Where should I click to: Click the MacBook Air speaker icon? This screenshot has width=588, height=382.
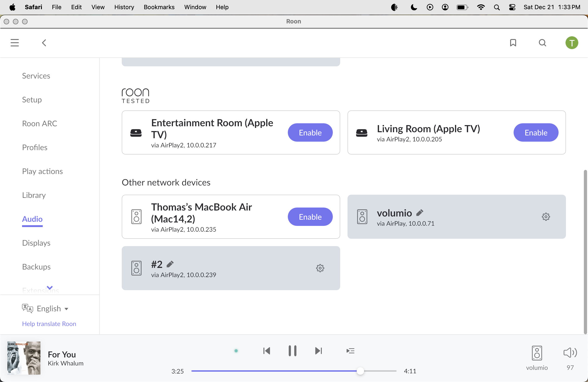[x=136, y=216]
